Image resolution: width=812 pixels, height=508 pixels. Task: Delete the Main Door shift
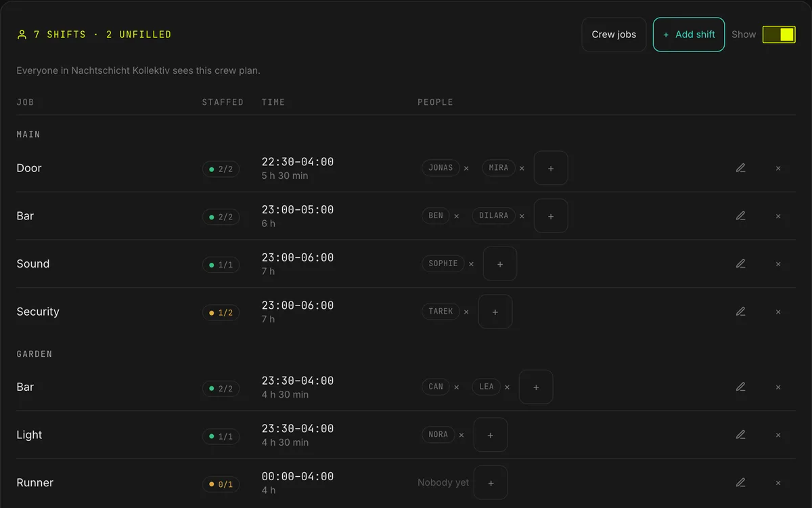coord(778,168)
